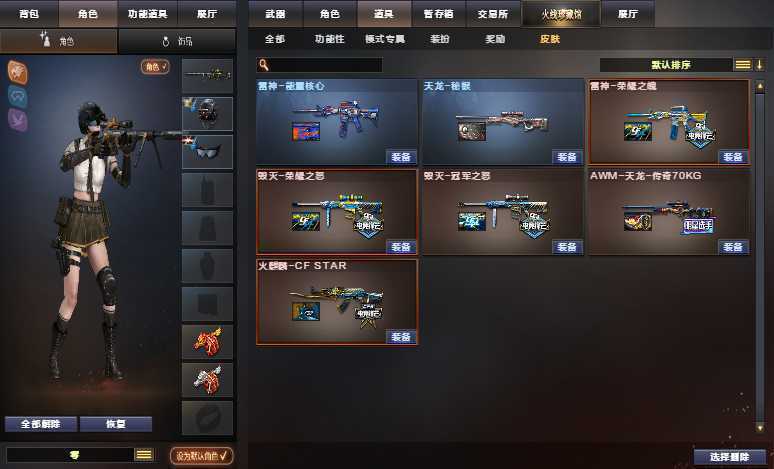Open the 交易所 top tab

point(493,14)
